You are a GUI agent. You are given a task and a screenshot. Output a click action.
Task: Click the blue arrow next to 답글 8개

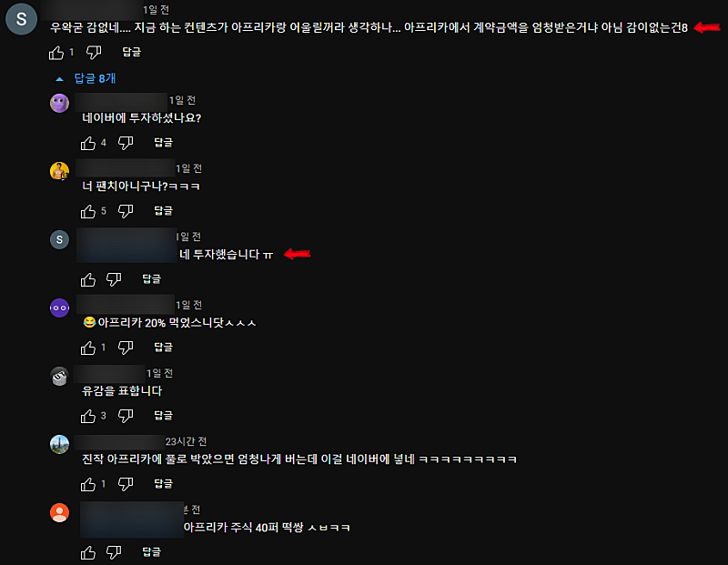tap(59, 79)
